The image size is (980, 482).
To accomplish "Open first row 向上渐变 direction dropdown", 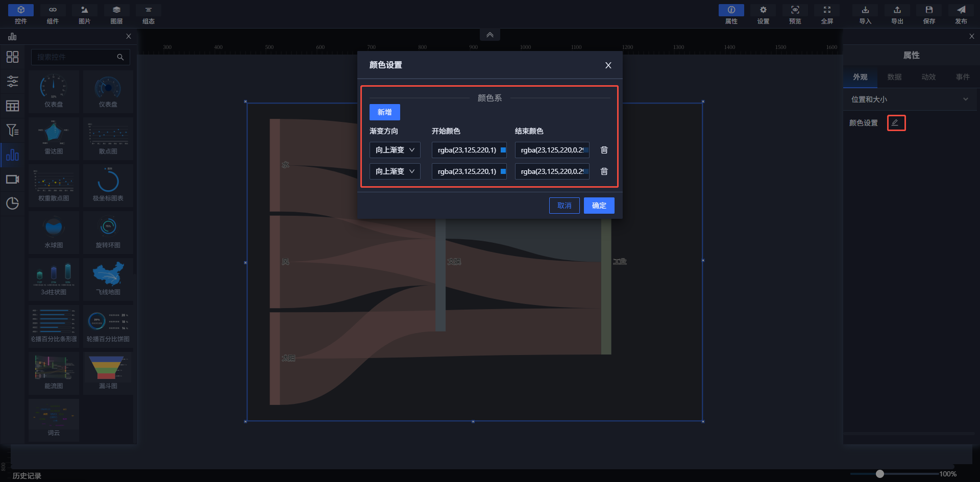I will [395, 150].
